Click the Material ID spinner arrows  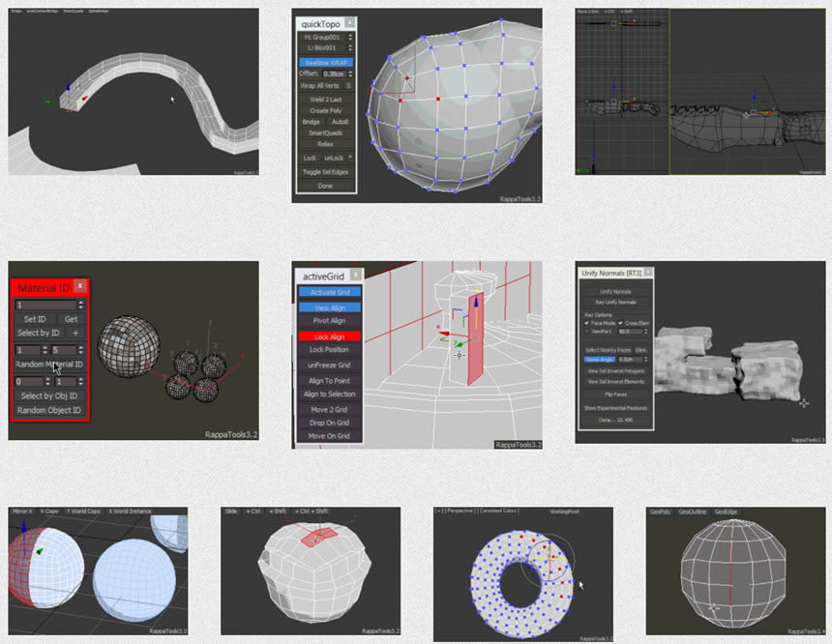(80, 305)
